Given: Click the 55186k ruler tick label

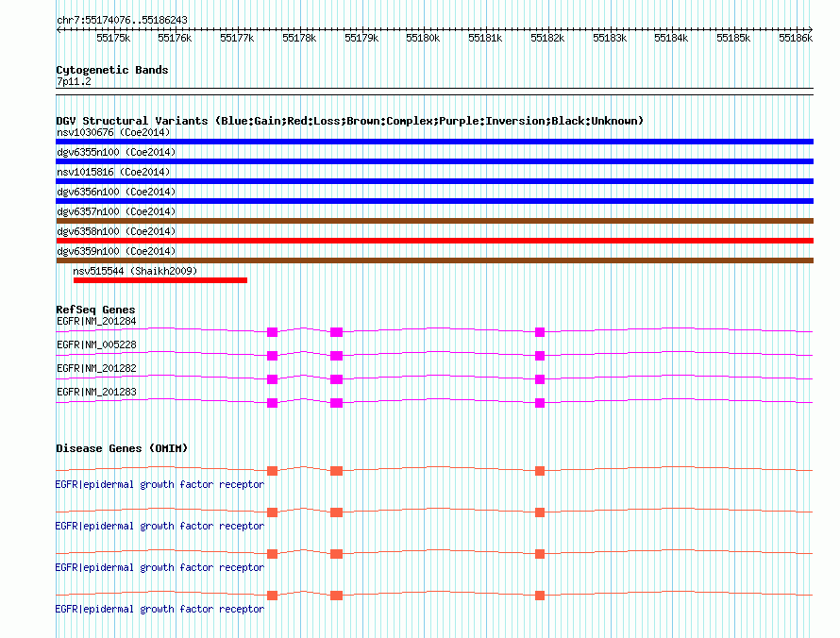Looking at the screenshot, I should (x=796, y=38).
